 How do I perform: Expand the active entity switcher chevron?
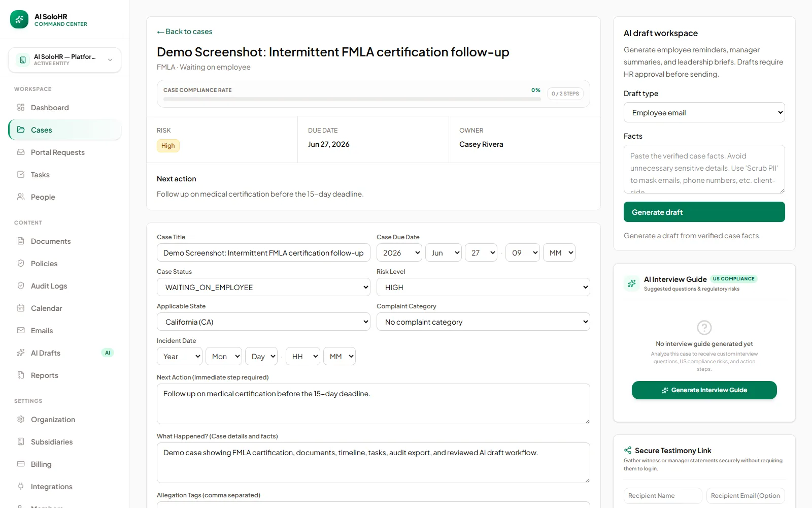click(110, 60)
